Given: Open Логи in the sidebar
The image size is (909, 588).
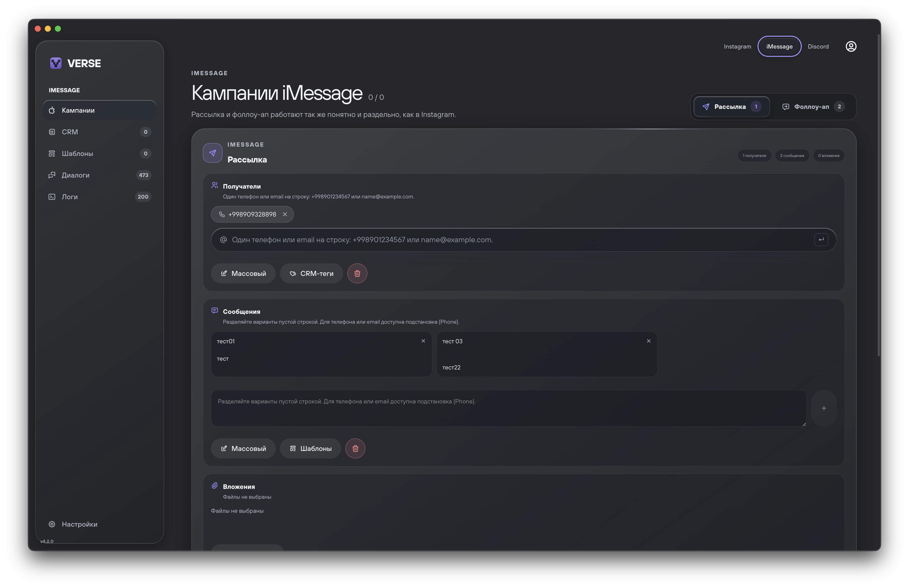Looking at the screenshot, I should pyautogui.click(x=100, y=196).
